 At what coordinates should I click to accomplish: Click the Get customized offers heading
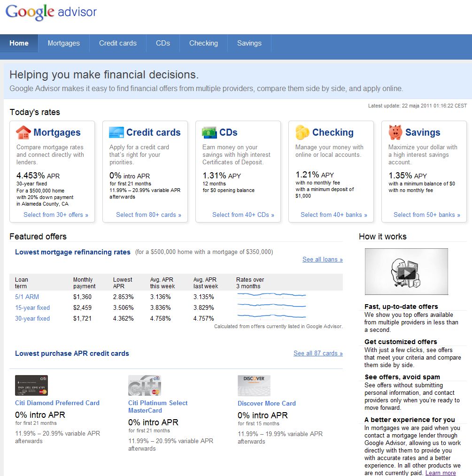click(401, 342)
